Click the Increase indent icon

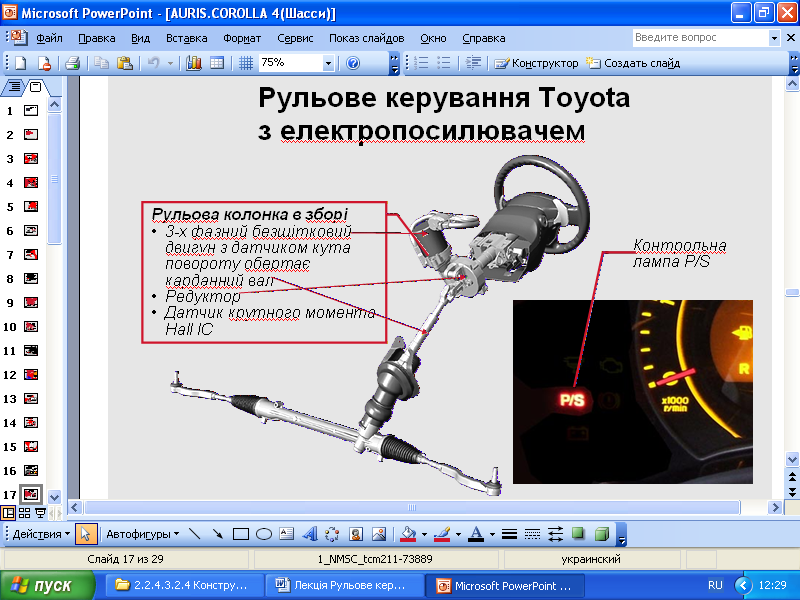pos(473,63)
